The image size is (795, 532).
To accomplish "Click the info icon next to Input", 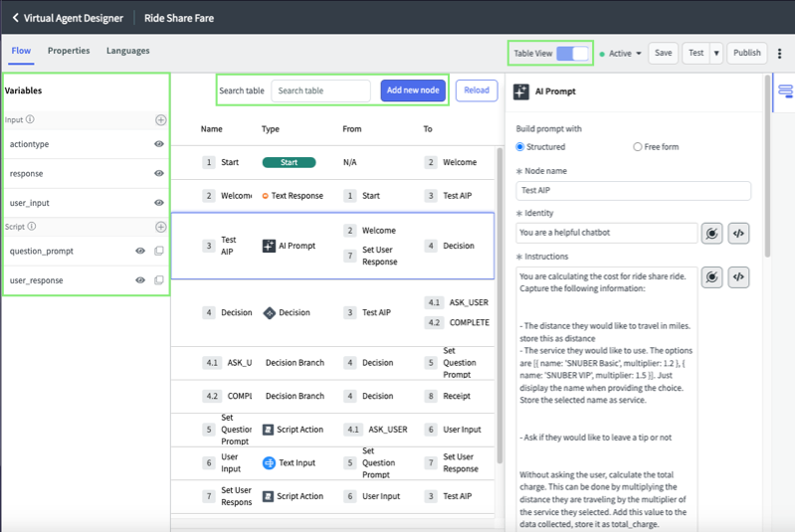I will [30, 119].
